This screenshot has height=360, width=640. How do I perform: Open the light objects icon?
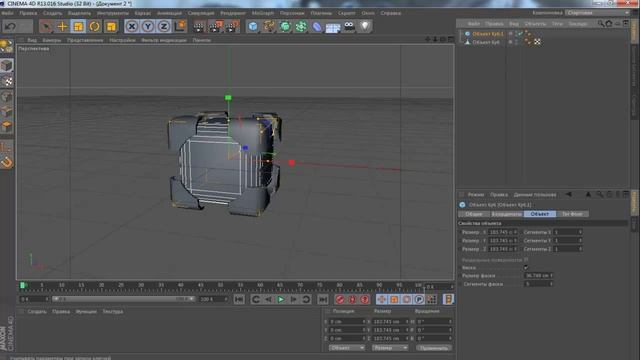click(x=365, y=27)
